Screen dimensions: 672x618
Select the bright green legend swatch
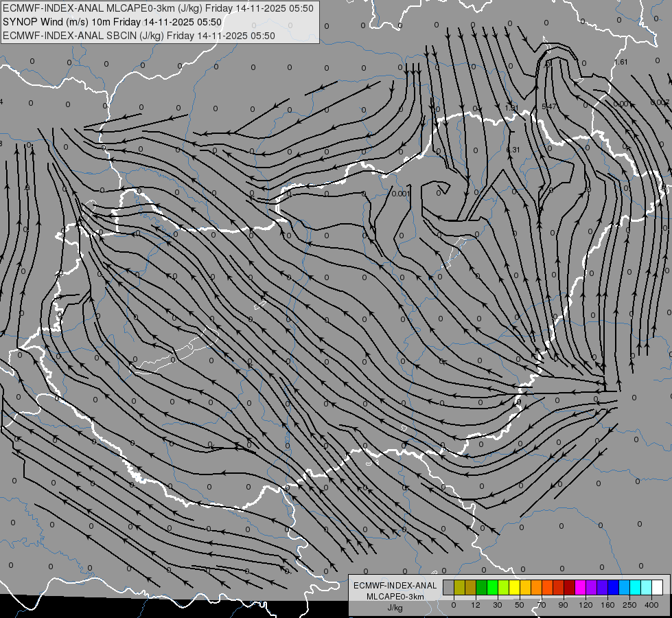(x=492, y=587)
